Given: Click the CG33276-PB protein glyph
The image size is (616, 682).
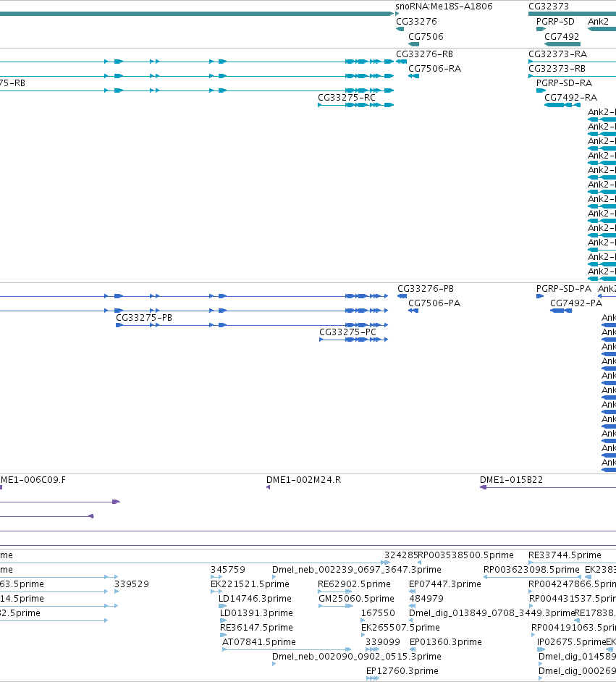Looking at the screenshot, I should pyautogui.click(x=402, y=296).
